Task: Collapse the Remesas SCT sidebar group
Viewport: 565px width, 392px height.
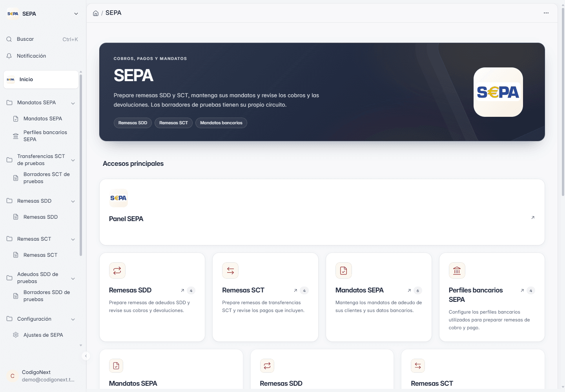Action: [73, 240]
